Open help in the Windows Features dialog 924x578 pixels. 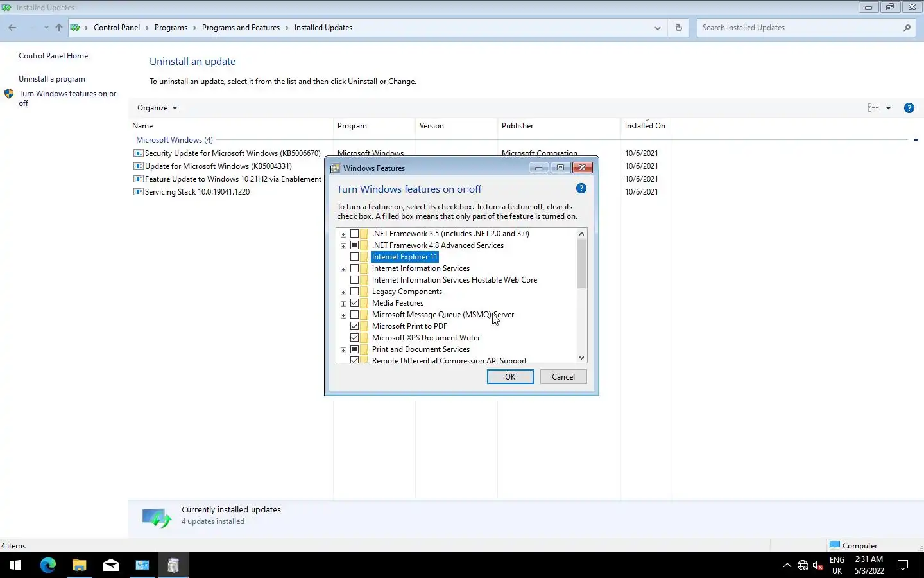pyautogui.click(x=581, y=188)
